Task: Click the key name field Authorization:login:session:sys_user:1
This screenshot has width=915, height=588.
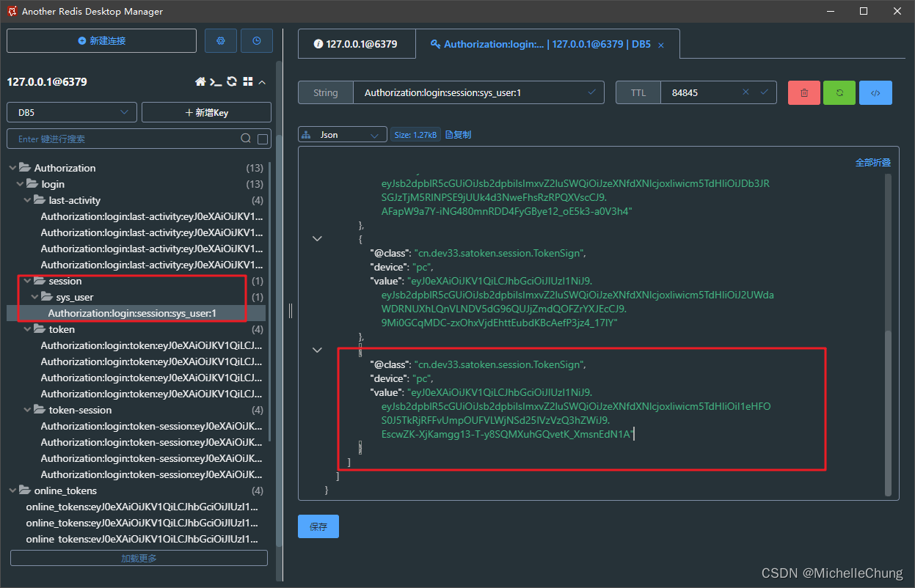Action: pos(479,93)
